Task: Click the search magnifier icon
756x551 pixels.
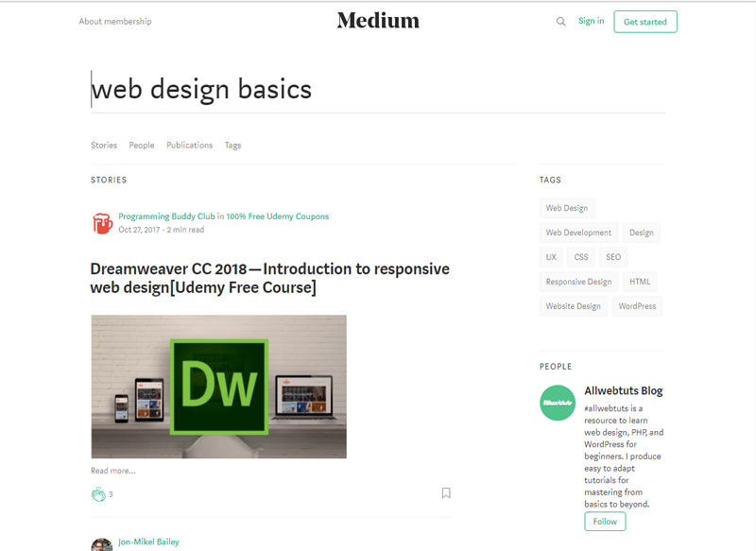Action: [x=561, y=22]
